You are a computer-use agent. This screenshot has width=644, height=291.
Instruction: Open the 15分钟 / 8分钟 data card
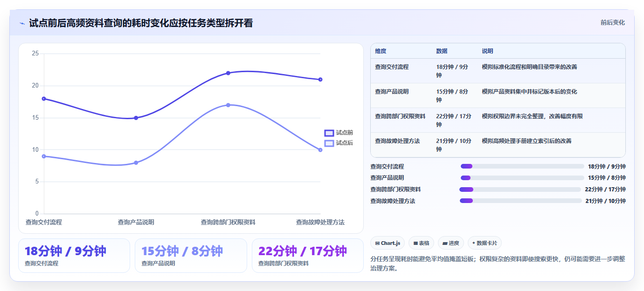click(191, 256)
